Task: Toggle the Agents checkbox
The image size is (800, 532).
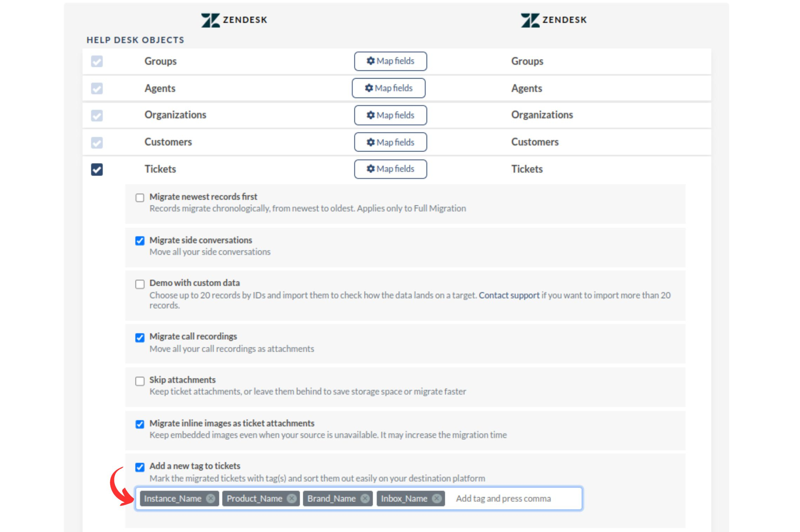Action: pyautogui.click(x=97, y=88)
